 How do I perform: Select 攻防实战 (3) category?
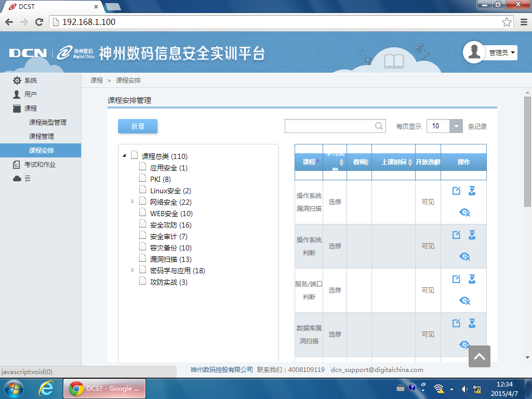coord(169,282)
